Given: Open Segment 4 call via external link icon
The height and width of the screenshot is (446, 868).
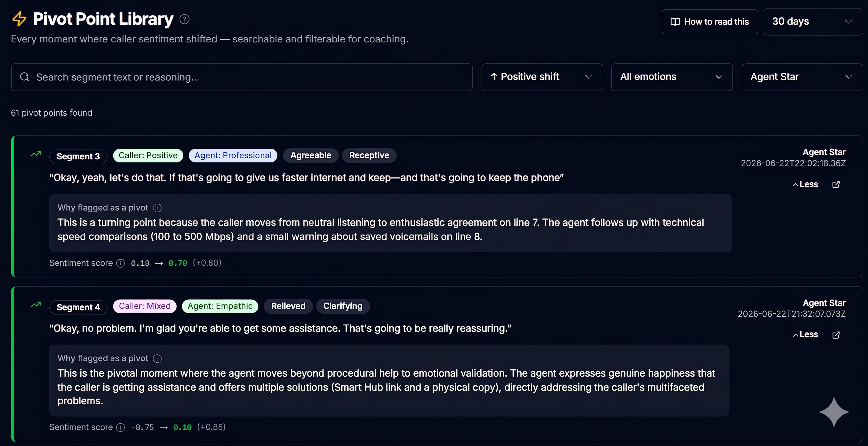Looking at the screenshot, I should point(836,335).
